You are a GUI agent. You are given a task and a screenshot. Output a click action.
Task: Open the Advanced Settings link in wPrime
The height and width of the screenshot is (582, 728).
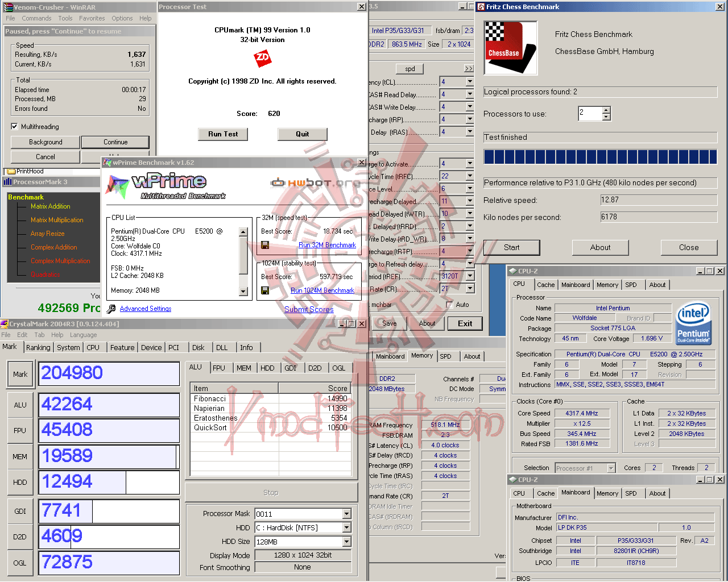[146, 309]
